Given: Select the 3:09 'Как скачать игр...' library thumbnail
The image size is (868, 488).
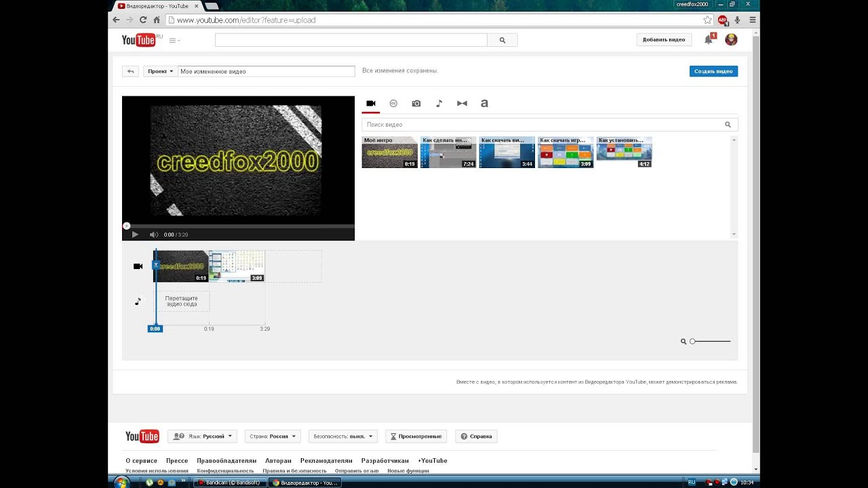Looking at the screenshot, I should (566, 152).
